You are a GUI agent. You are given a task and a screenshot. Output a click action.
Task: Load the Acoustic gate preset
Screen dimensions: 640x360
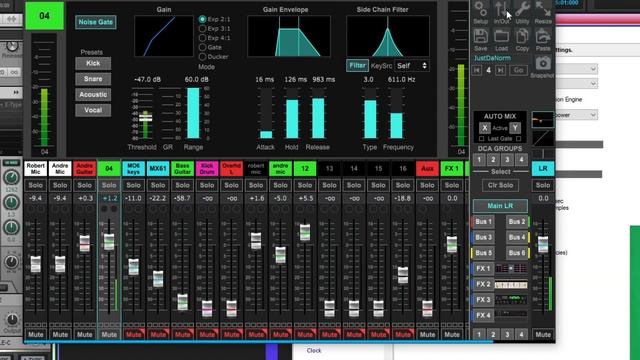(93, 94)
